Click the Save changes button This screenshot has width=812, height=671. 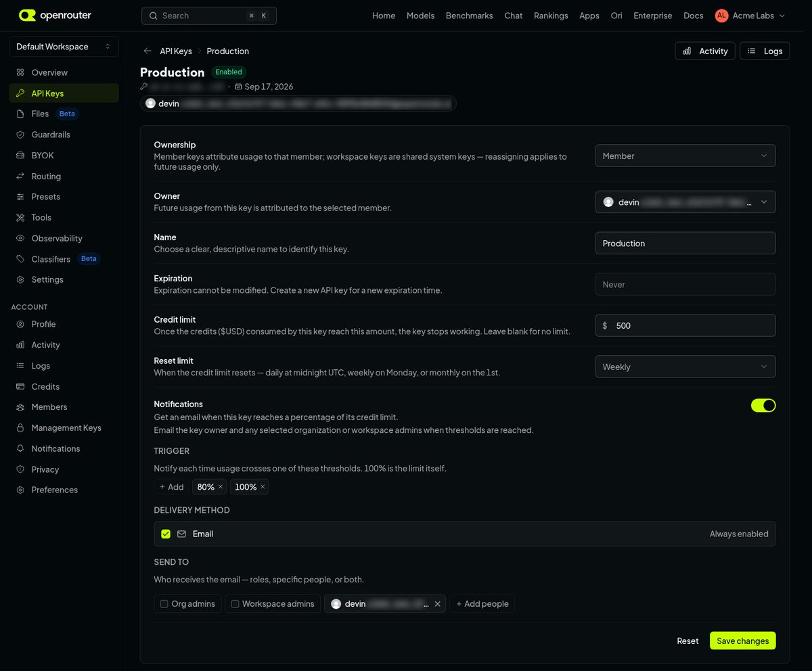[743, 641]
